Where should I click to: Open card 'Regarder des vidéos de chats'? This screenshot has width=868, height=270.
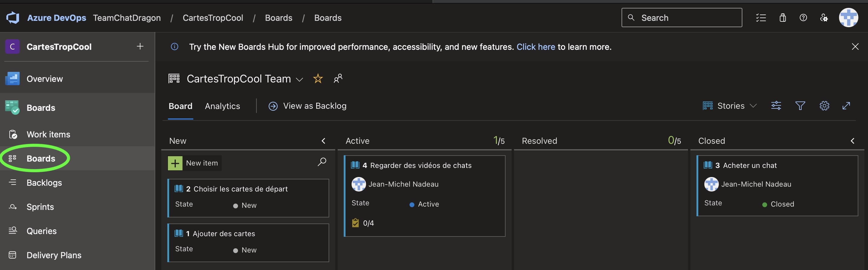point(421,166)
